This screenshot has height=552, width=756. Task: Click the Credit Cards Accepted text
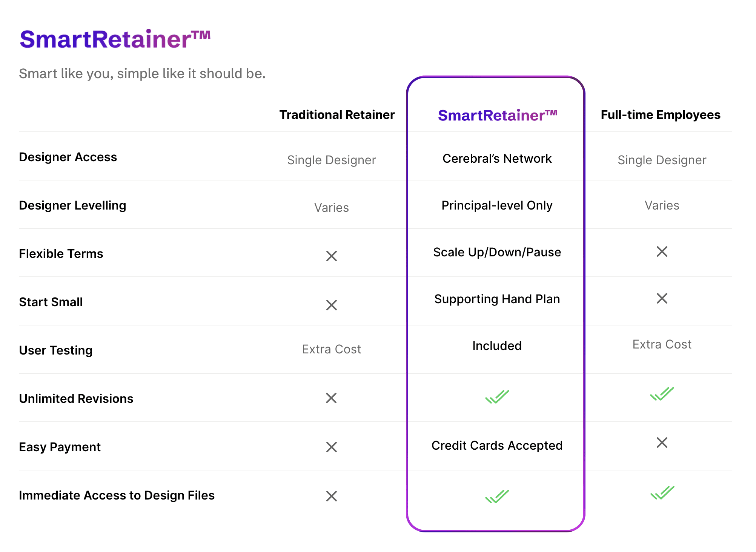click(497, 446)
